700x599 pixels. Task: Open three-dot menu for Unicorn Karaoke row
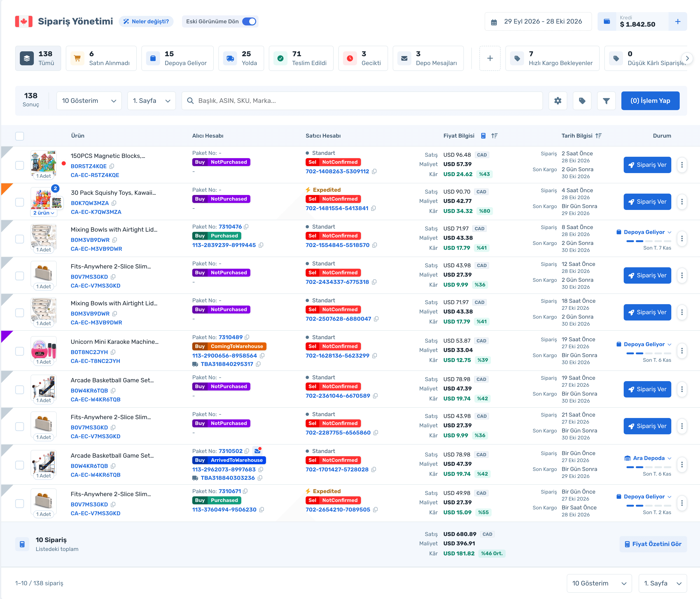point(682,351)
